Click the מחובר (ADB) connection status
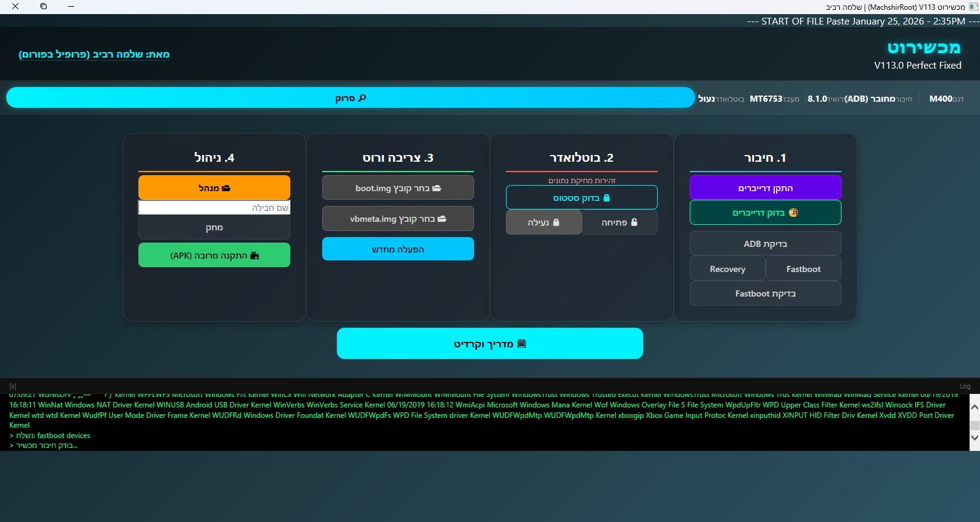 870,99
